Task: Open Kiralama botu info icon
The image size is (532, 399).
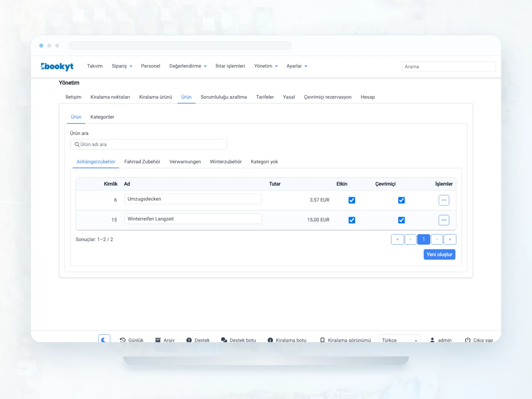Action: pos(270,340)
